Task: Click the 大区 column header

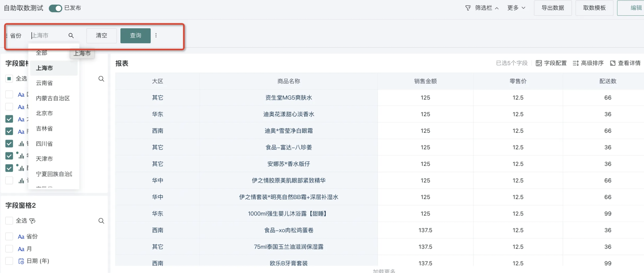Action: [x=157, y=81]
